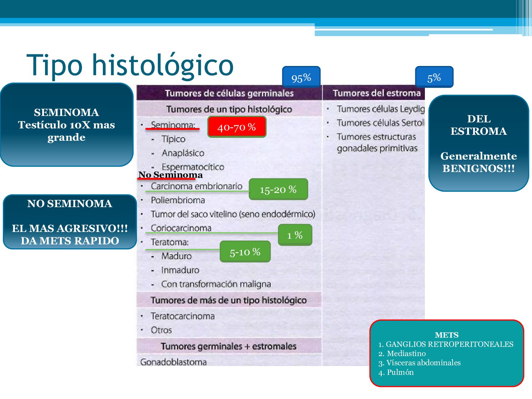Click '1. GANGLIOS RETROPERITONEALES' in METS box
This screenshot has width=532, height=399.
point(446,344)
